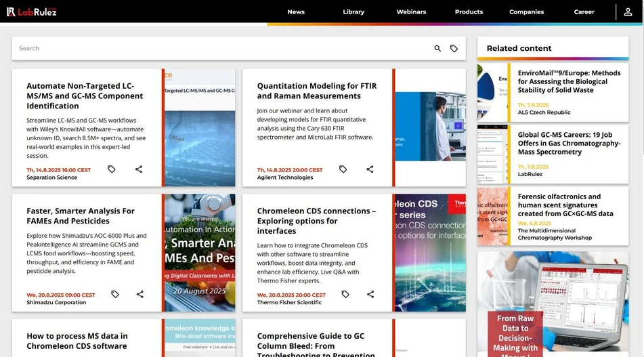Click the Global GC-MS Careers thumbnail
The width and height of the screenshot is (644, 357).
(492, 154)
